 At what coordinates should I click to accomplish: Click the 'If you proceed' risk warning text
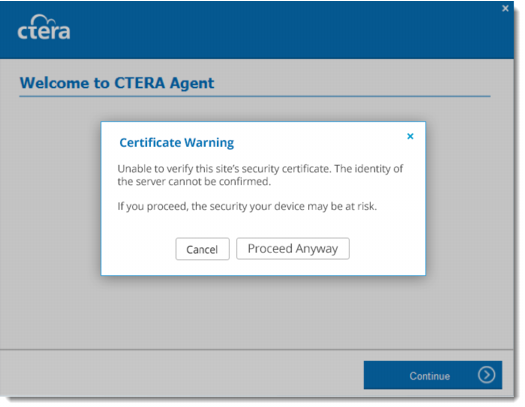(x=247, y=206)
